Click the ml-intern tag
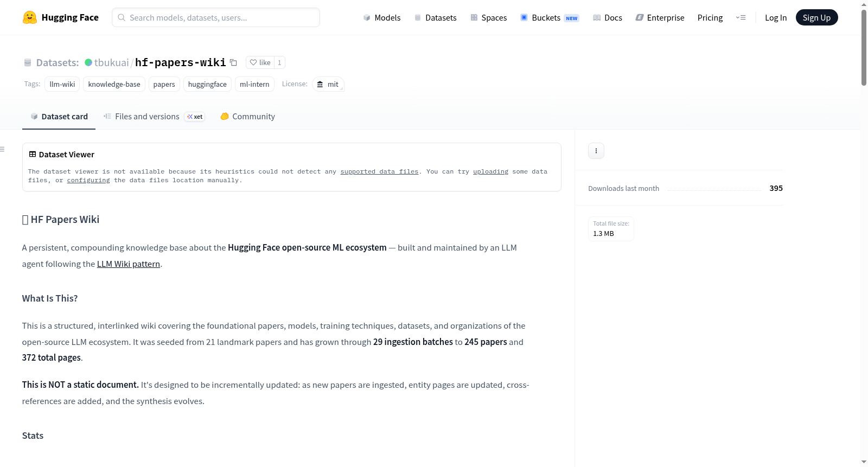The image size is (868, 467). [254, 84]
